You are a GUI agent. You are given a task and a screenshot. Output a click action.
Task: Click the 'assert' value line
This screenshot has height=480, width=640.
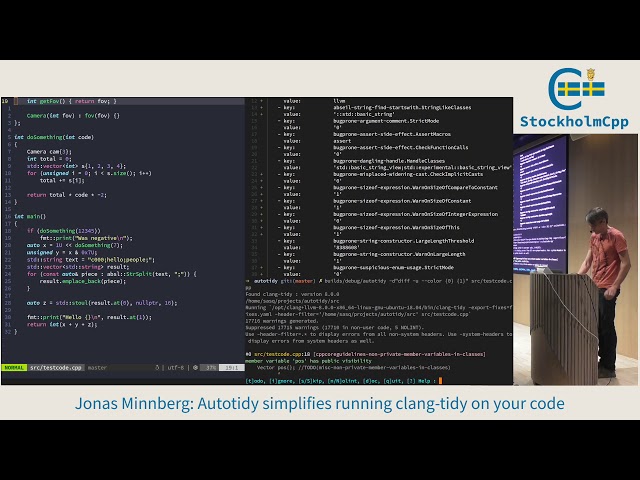coord(342,141)
